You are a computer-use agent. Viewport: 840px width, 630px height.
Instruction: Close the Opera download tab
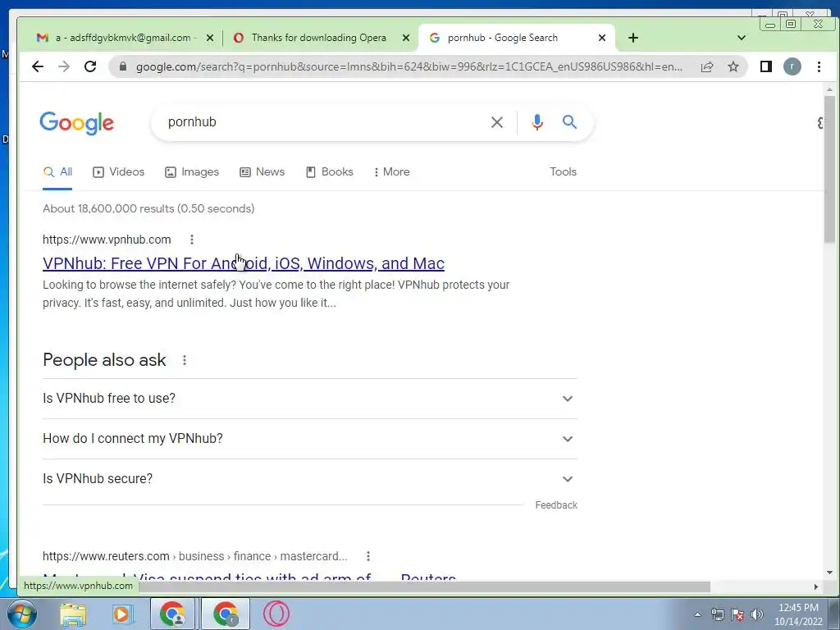[406, 38]
